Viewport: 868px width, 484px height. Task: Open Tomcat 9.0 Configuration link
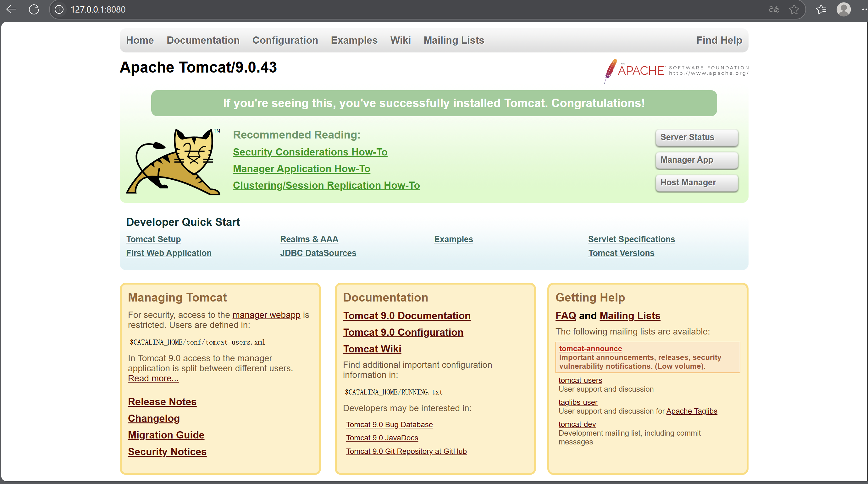coord(403,333)
